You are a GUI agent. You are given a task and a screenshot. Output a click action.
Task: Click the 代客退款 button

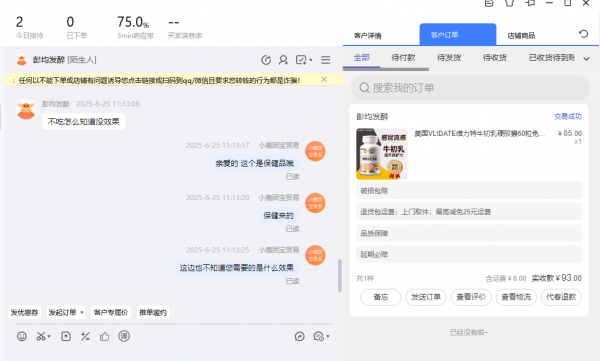[561, 297]
